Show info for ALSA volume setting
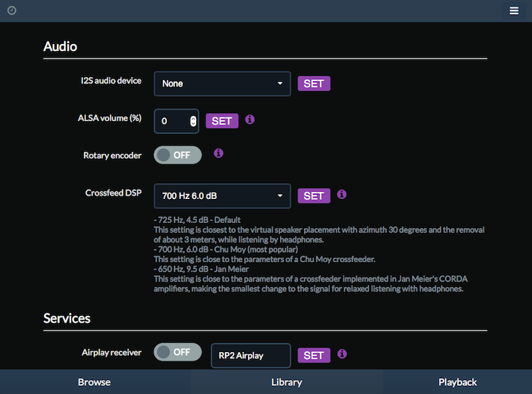 [250, 120]
